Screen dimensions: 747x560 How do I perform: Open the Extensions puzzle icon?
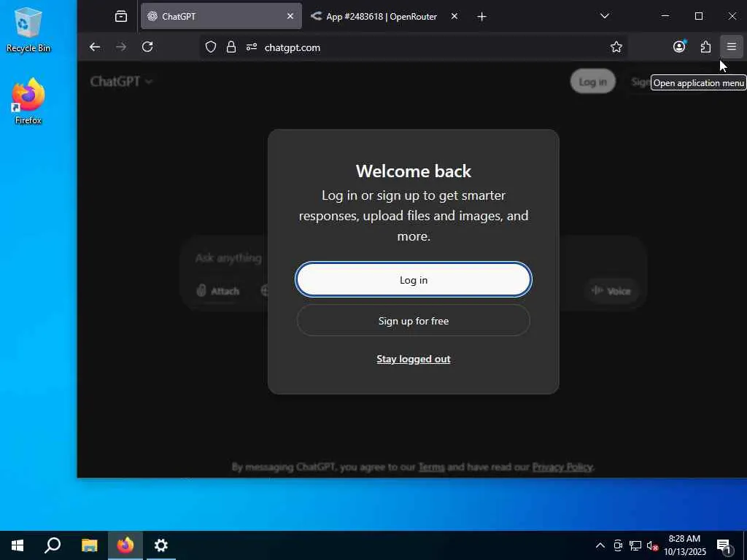click(705, 47)
